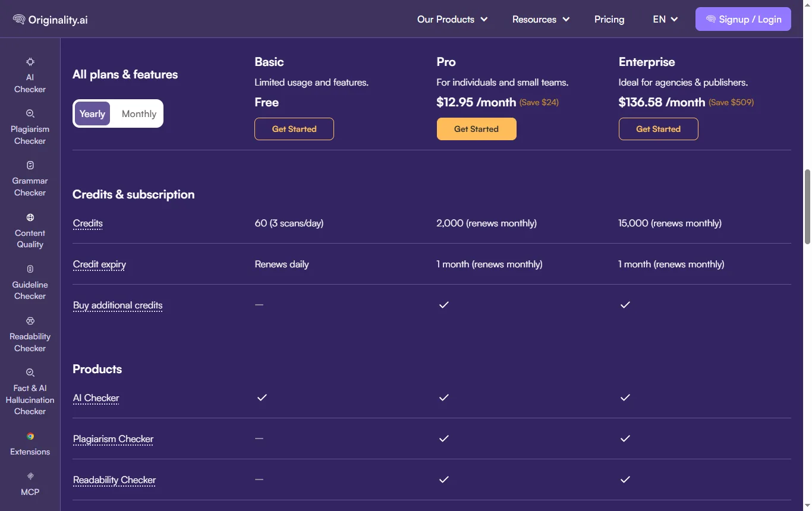The height and width of the screenshot is (511, 812).
Task: Open the Extensions Chrome icon
Action: [x=30, y=436]
